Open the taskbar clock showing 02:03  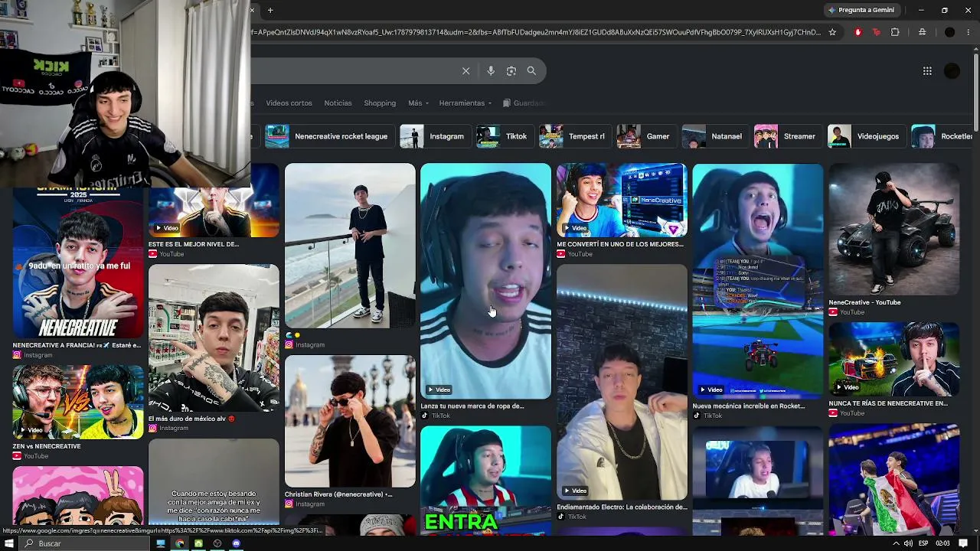tap(942, 543)
